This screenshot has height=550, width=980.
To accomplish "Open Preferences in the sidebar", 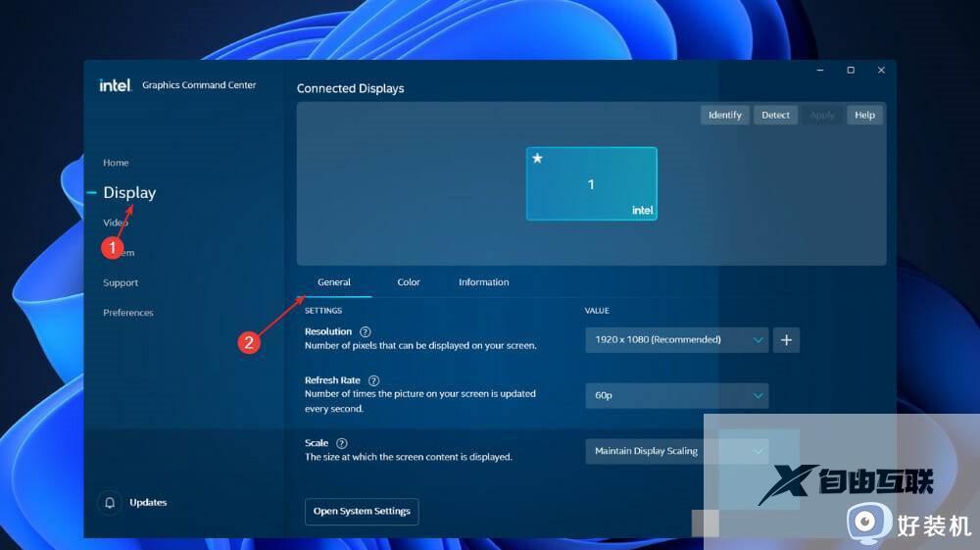I will 128,313.
